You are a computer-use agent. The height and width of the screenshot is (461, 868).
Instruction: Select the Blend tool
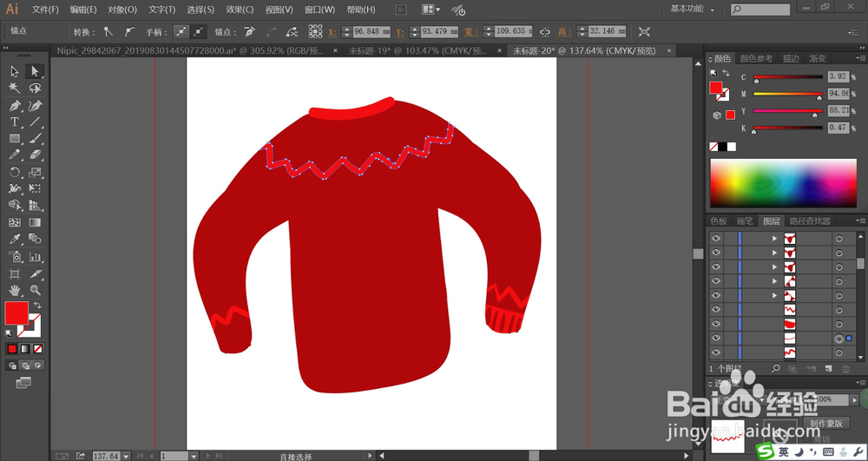(35, 239)
